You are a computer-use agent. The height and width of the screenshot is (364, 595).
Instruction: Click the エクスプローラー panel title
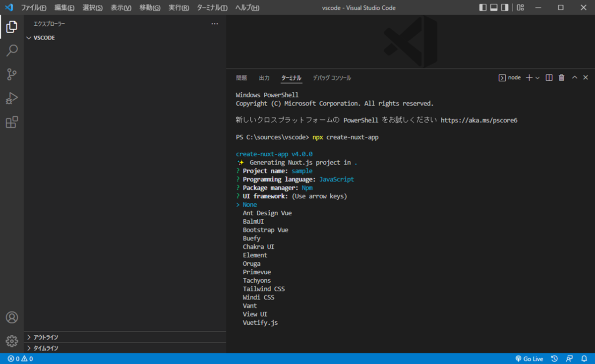pyautogui.click(x=49, y=24)
